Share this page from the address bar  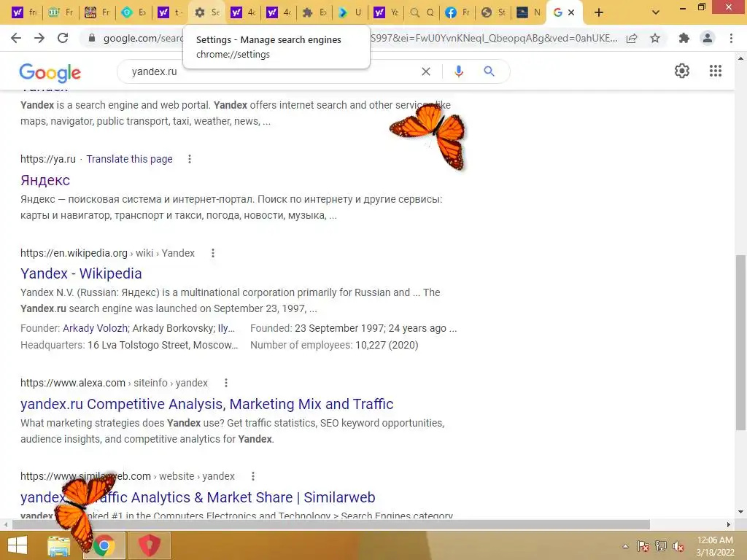click(632, 39)
